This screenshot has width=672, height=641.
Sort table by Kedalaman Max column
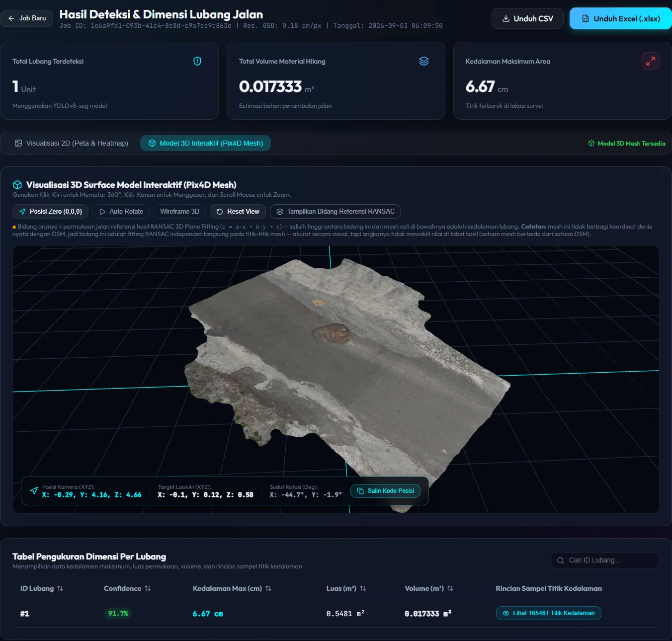(232, 588)
